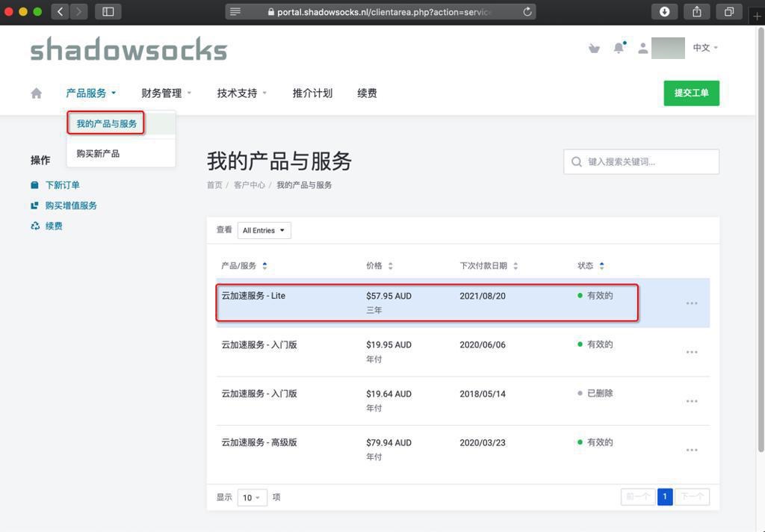Open actions menu for 云加速服务 - Lite row

click(691, 303)
